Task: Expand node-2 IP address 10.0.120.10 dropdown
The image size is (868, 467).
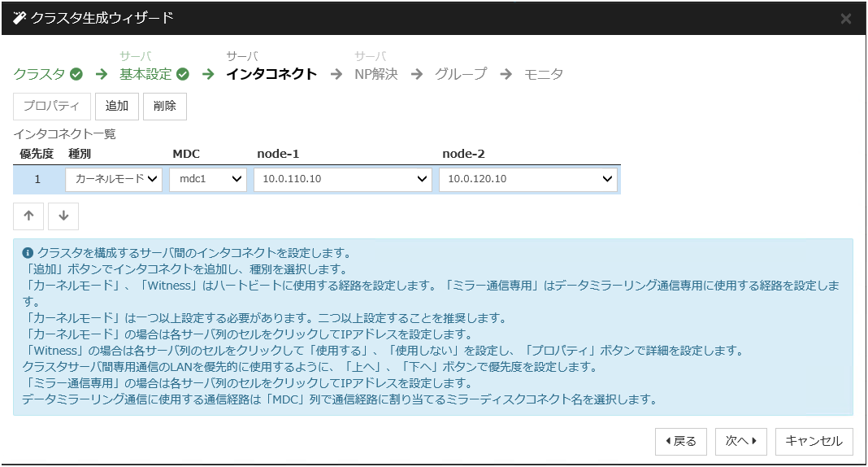Action: point(527,179)
